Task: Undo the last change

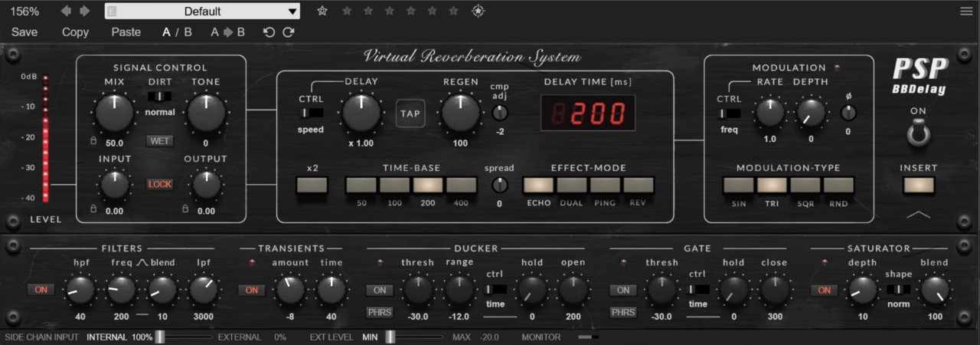Action: click(x=268, y=32)
